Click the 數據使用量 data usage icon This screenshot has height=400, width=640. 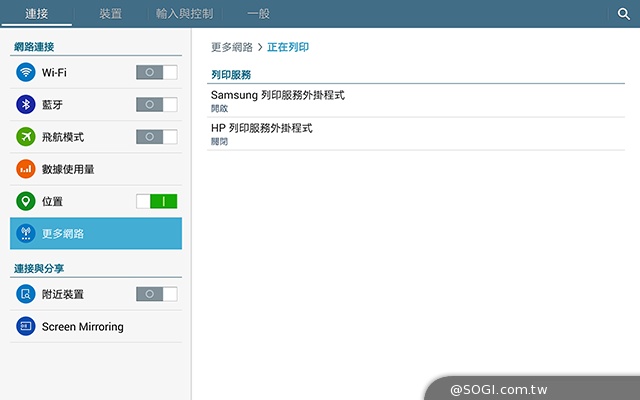[26, 169]
